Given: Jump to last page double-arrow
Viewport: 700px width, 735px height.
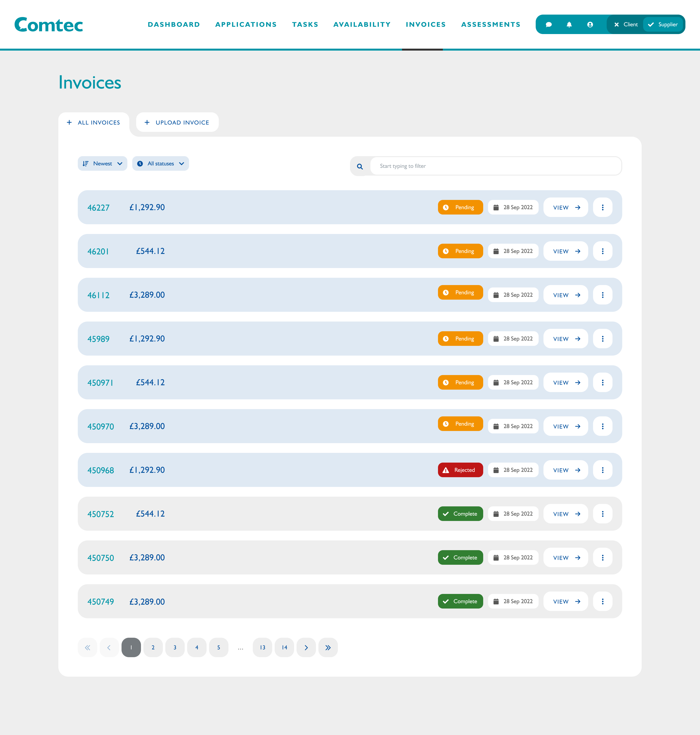Looking at the screenshot, I should pyautogui.click(x=328, y=648).
